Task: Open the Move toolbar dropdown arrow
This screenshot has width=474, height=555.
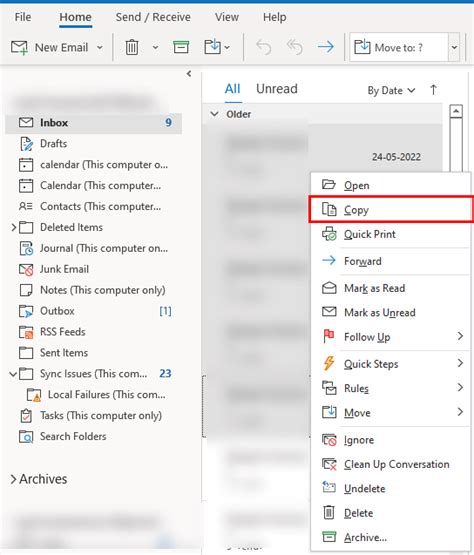Action: pos(227,47)
